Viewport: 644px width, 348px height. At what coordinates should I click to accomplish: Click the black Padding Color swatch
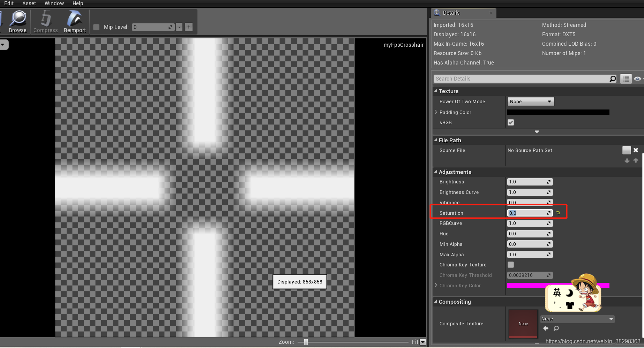[558, 112]
